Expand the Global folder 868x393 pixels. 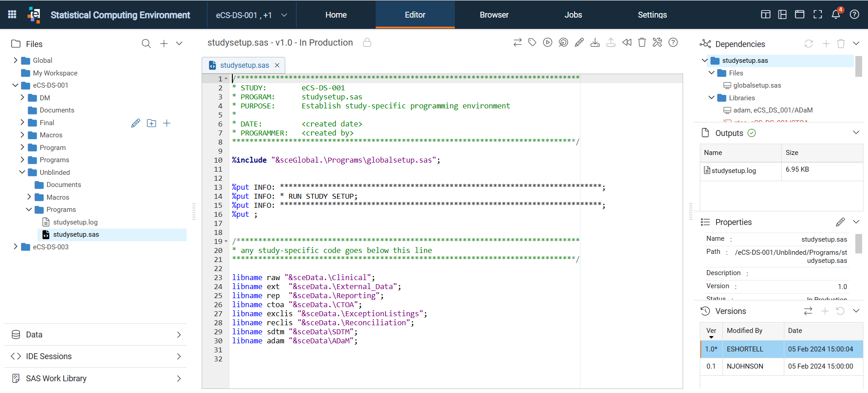pos(15,60)
